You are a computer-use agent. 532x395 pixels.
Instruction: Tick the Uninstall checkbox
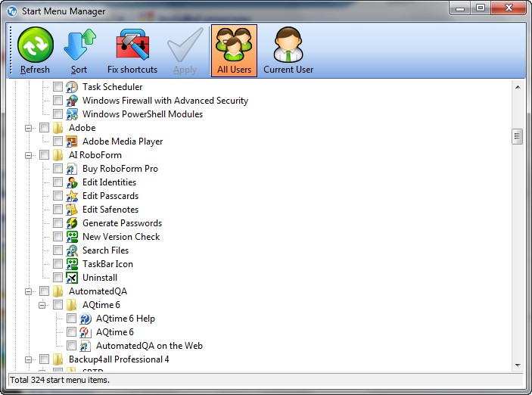click(58, 278)
